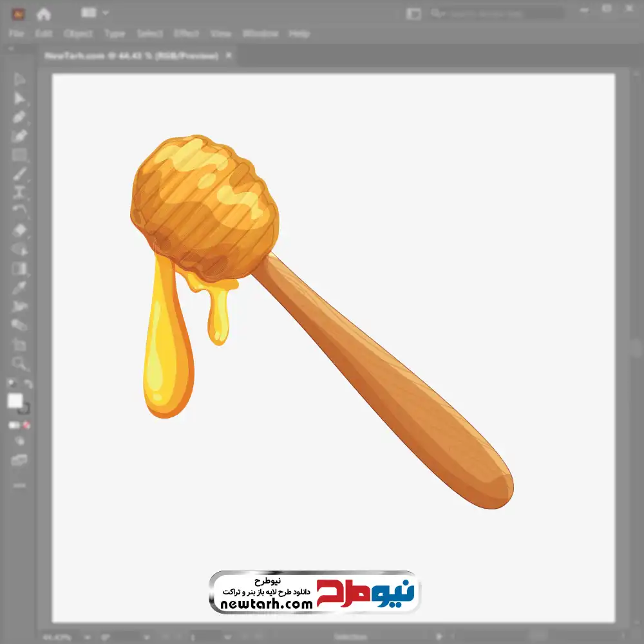
Task: Select the Selection tool in toolbar
Action: [19, 79]
